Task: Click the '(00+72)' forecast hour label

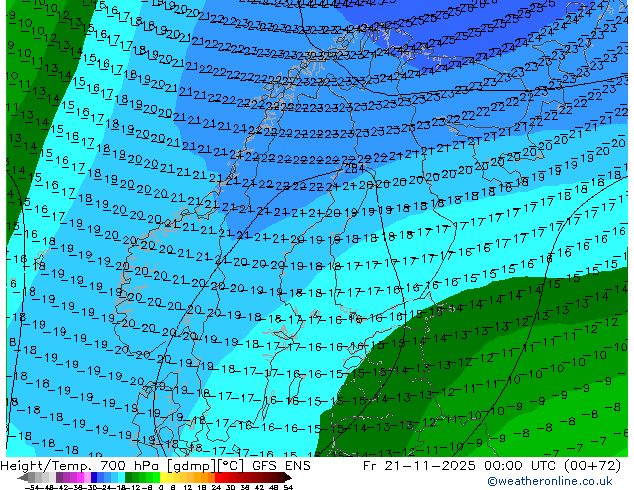Action: point(592,466)
